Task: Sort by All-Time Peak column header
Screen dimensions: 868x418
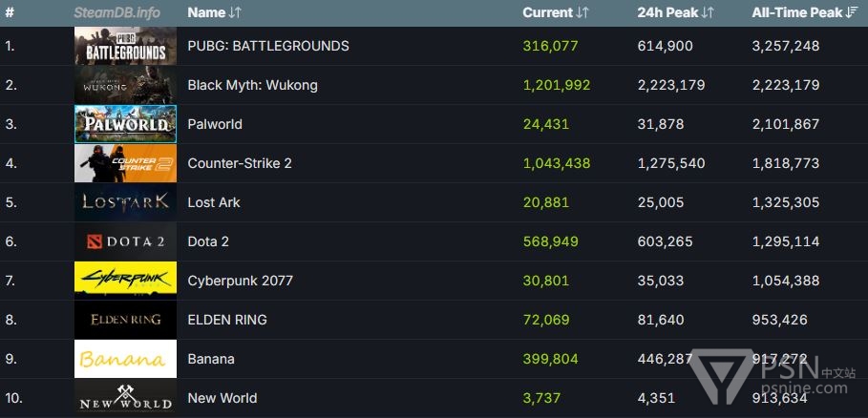Action: [x=805, y=12]
